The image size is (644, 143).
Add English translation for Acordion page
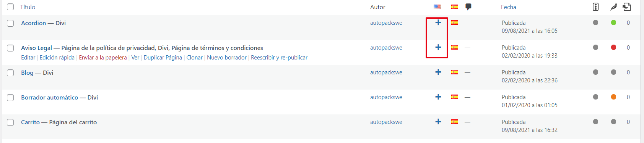pyautogui.click(x=438, y=22)
